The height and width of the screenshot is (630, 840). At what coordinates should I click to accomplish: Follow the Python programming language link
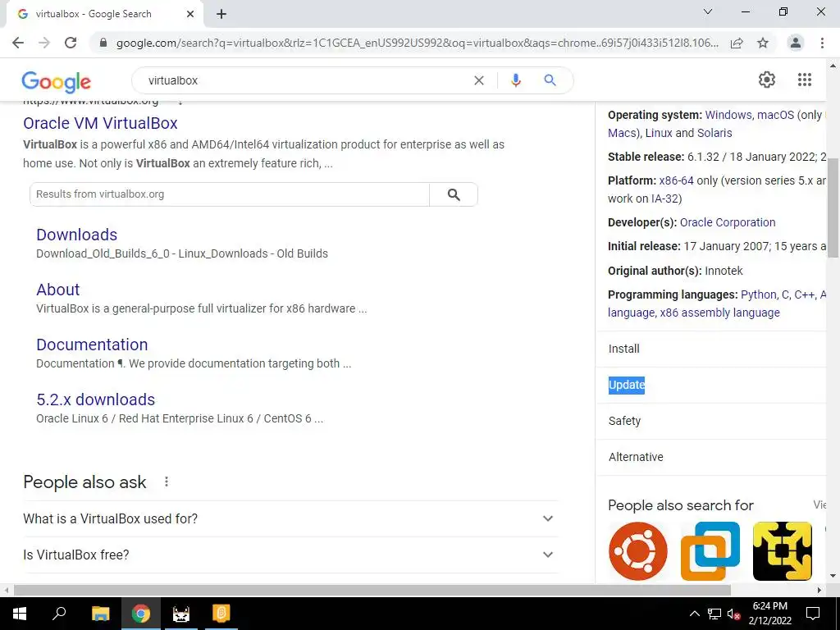(759, 294)
